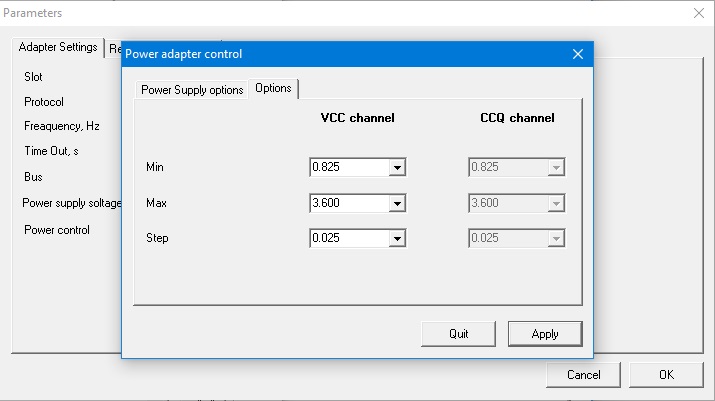
Task: Expand the VCC channel Min dropdown arrow
Action: coord(397,168)
